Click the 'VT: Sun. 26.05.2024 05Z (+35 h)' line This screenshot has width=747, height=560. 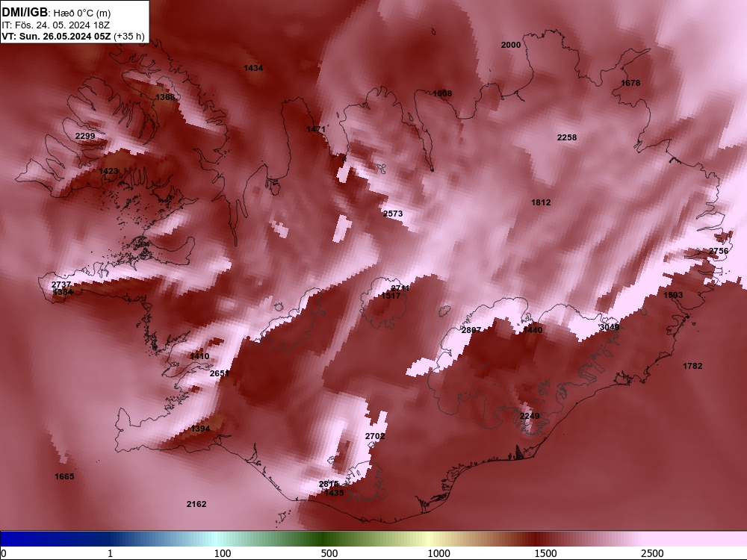point(73,36)
